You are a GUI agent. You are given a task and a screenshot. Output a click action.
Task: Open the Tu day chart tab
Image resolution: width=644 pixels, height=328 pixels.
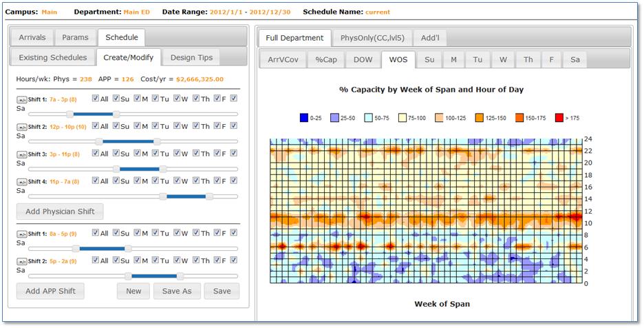pos(477,60)
